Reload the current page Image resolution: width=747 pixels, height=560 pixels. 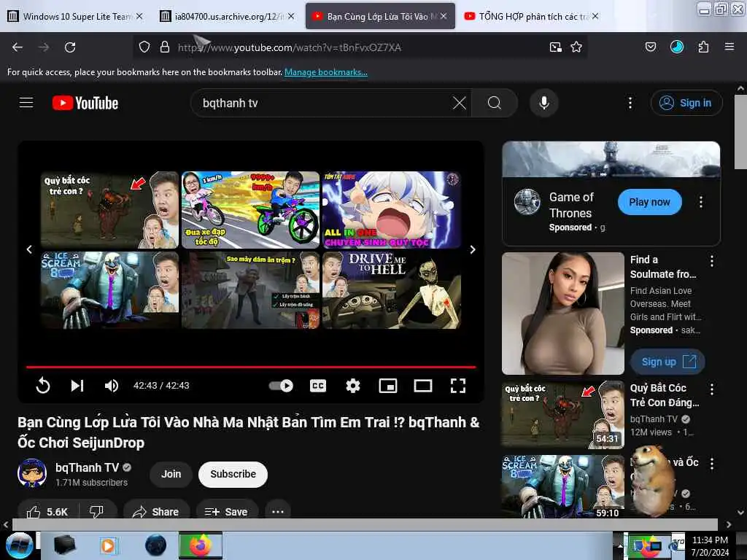(x=70, y=47)
